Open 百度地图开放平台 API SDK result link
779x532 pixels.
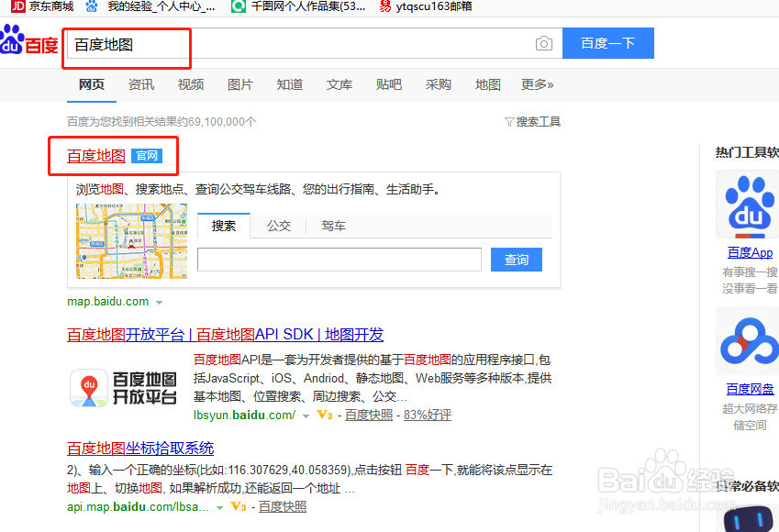(225, 334)
